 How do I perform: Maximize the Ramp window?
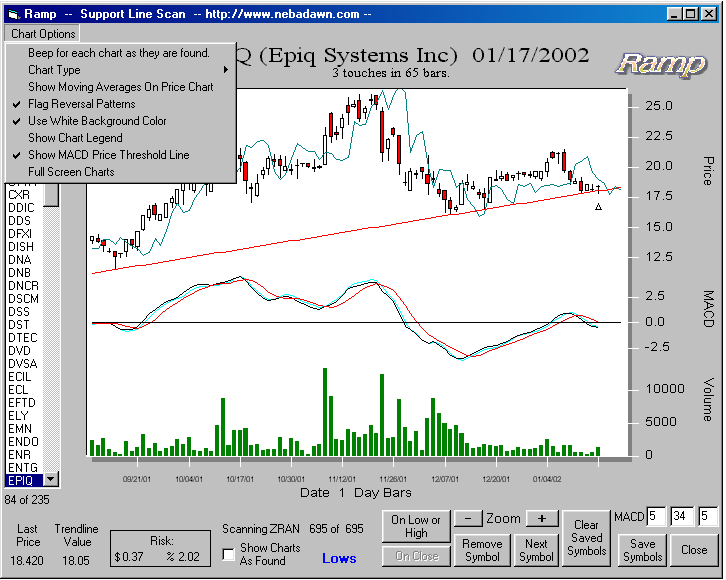[691, 14]
